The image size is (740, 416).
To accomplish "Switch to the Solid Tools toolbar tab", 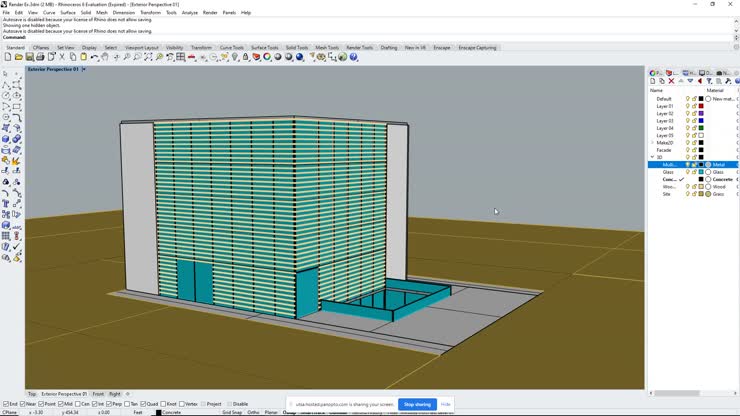I will click(297, 48).
